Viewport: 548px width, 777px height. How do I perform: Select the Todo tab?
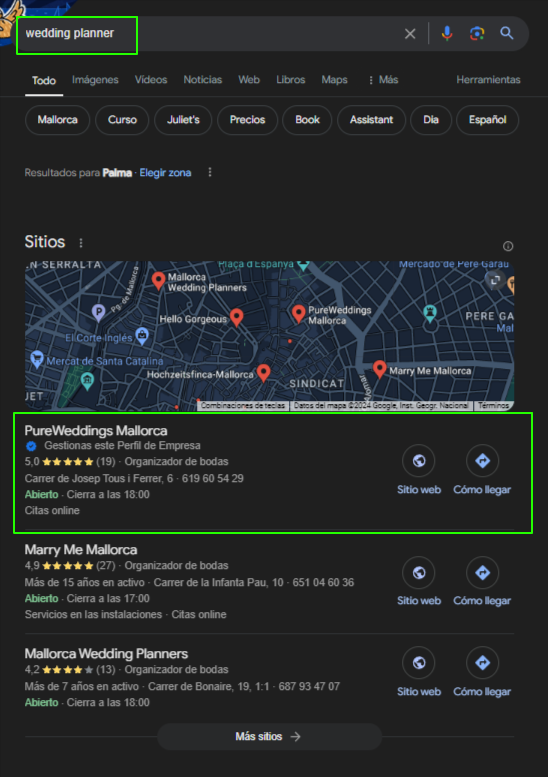pos(44,81)
